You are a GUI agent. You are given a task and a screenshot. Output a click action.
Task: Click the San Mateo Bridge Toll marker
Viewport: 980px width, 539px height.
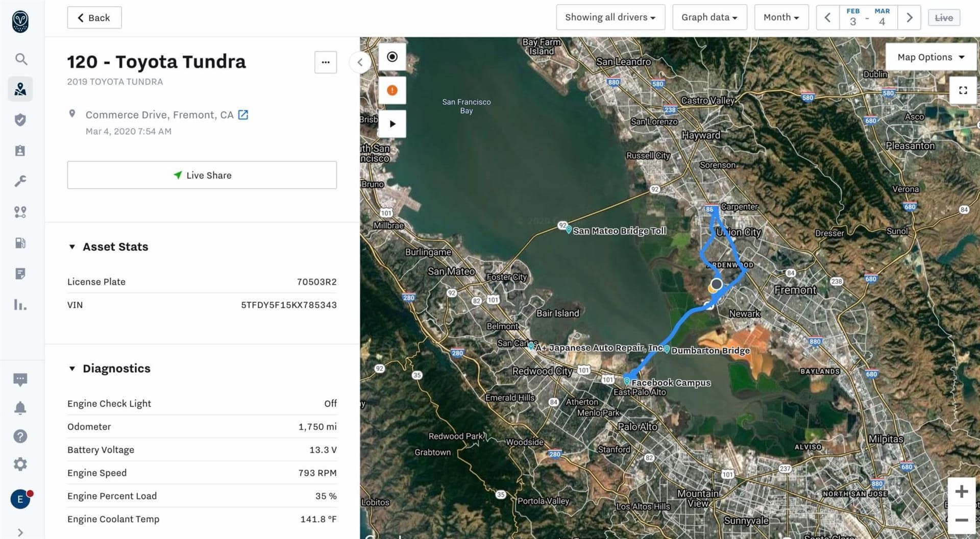569,230
